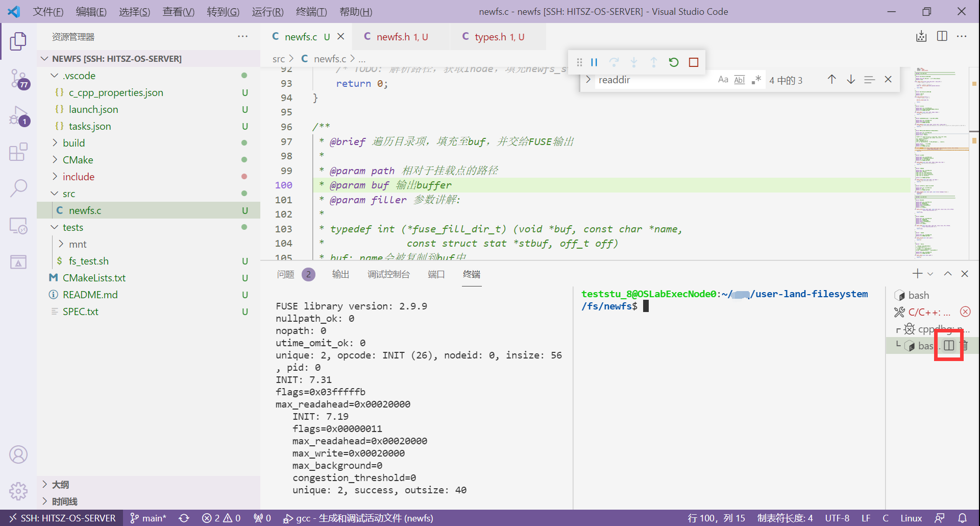
Task: Click the main* git branch button
Action: point(148,518)
